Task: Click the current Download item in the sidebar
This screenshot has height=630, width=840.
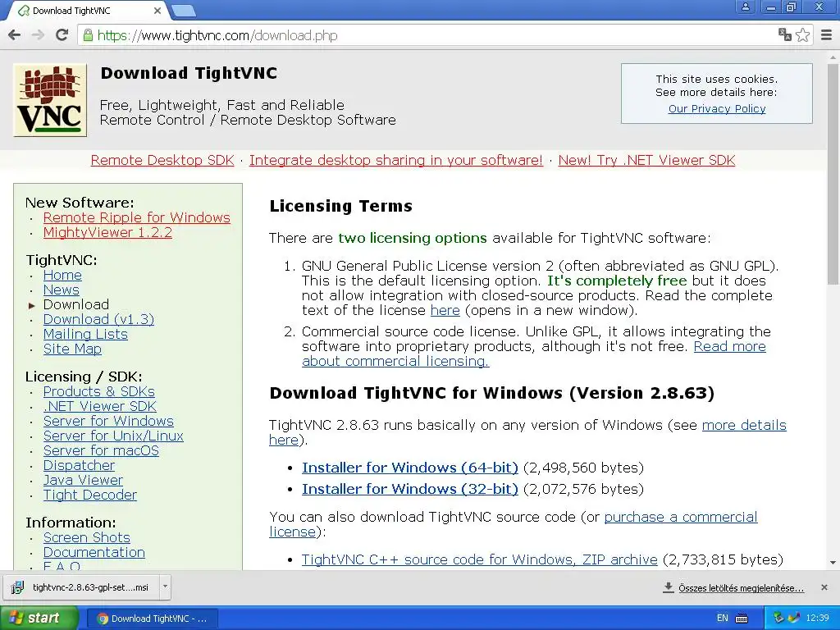Action: pos(76,305)
